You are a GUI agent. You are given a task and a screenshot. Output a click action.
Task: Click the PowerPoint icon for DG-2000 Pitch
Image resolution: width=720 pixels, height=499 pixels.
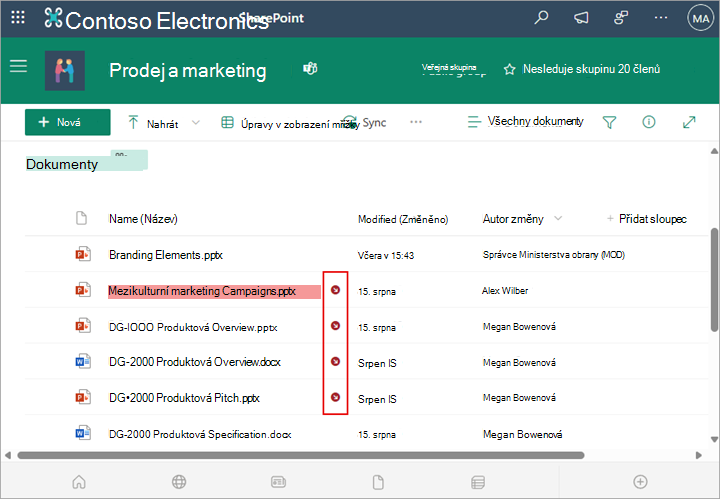83,397
